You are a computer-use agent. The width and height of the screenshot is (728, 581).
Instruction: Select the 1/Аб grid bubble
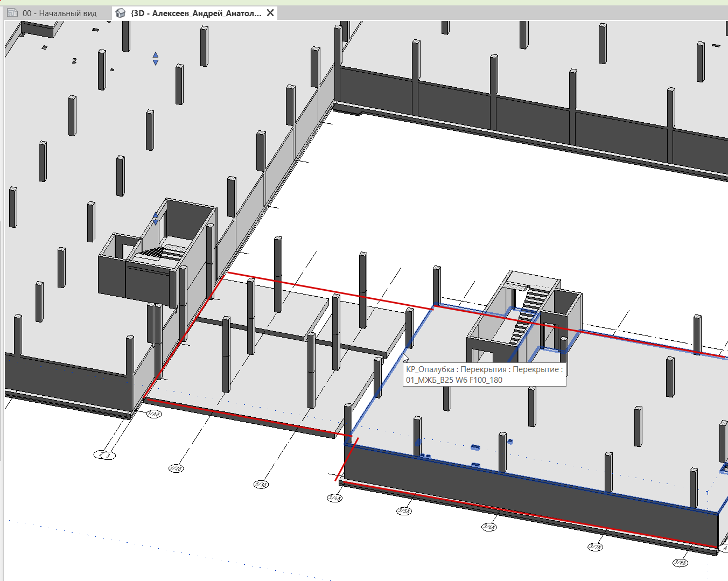[153, 414]
